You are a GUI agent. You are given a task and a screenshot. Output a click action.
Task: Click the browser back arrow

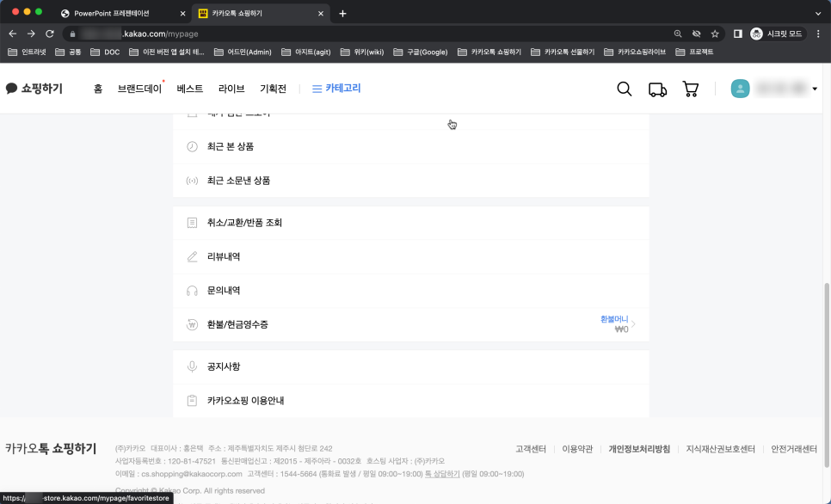(x=13, y=34)
